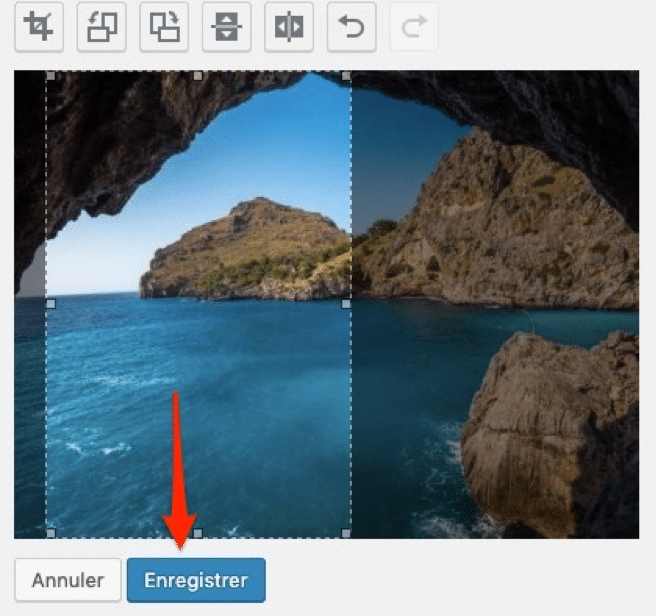Flip the image horizontally
656x616 pixels.
pyautogui.click(x=289, y=27)
